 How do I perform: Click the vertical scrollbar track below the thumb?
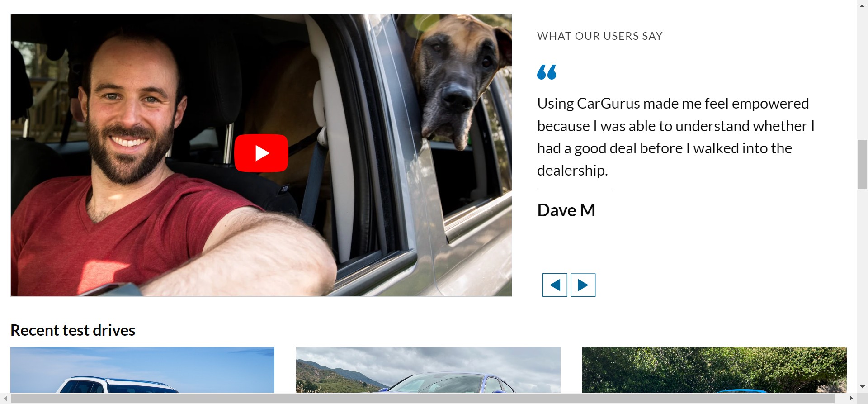(x=862, y=285)
